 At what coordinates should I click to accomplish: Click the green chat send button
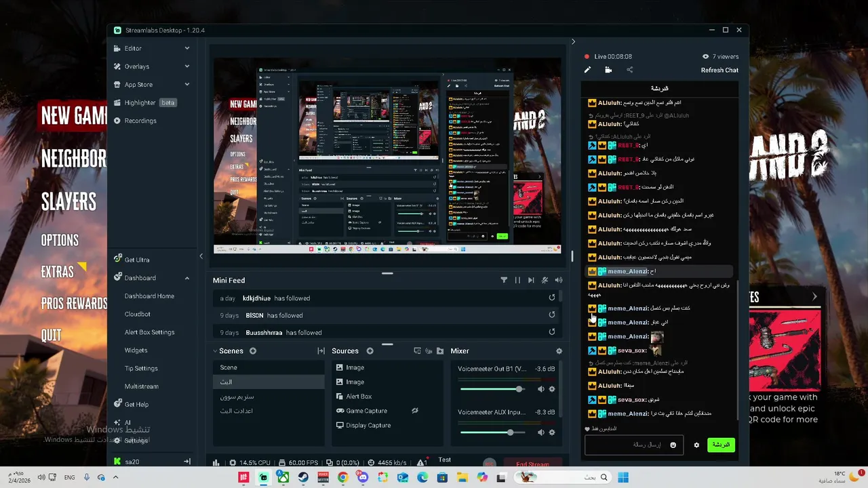[x=721, y=445]
